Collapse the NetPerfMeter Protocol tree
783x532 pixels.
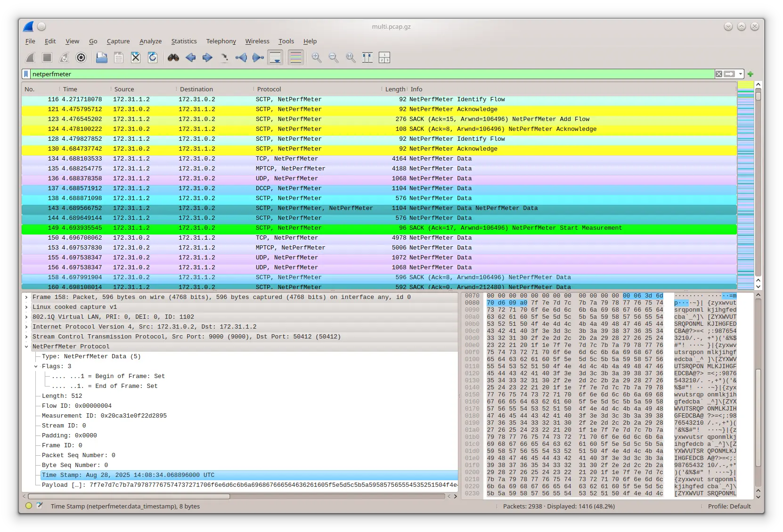pyautogui.click(x=26, y=347)
